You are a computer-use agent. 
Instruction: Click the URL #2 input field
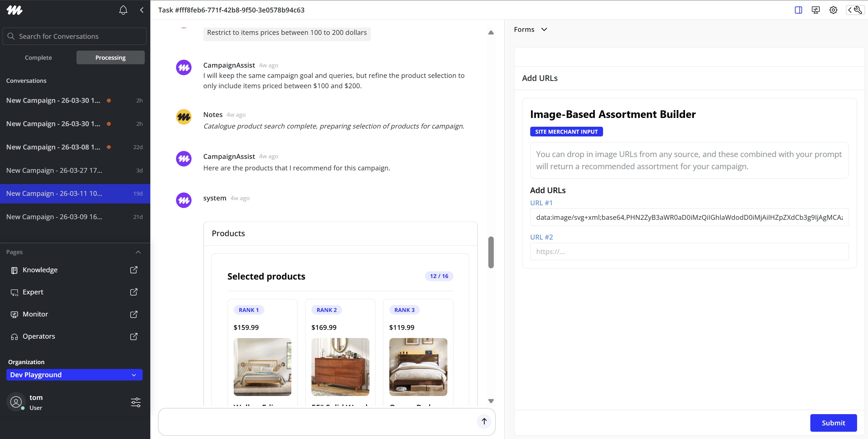[689, 251]
